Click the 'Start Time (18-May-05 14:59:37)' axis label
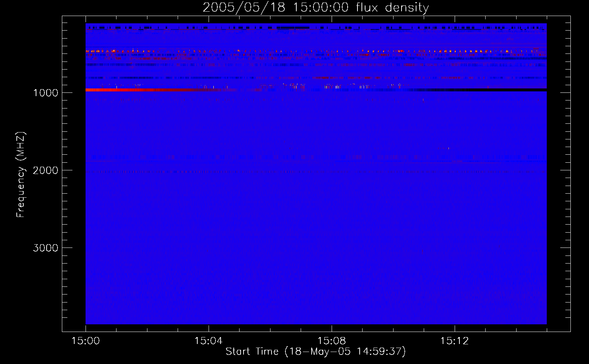The height and width of the screenshot is (364, 589). tap(316, 352)
